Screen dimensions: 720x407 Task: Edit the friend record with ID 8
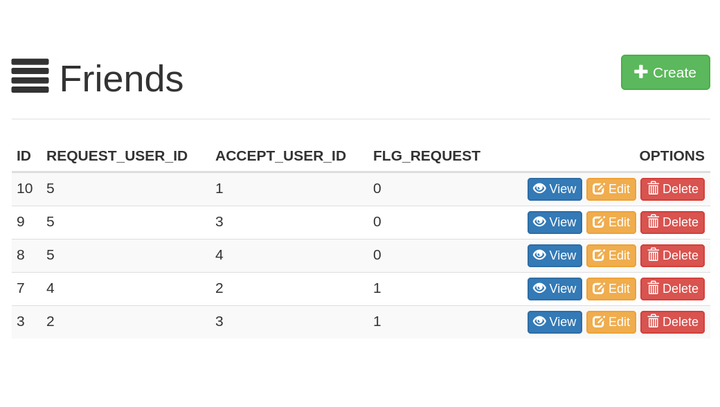coord(611,255)
